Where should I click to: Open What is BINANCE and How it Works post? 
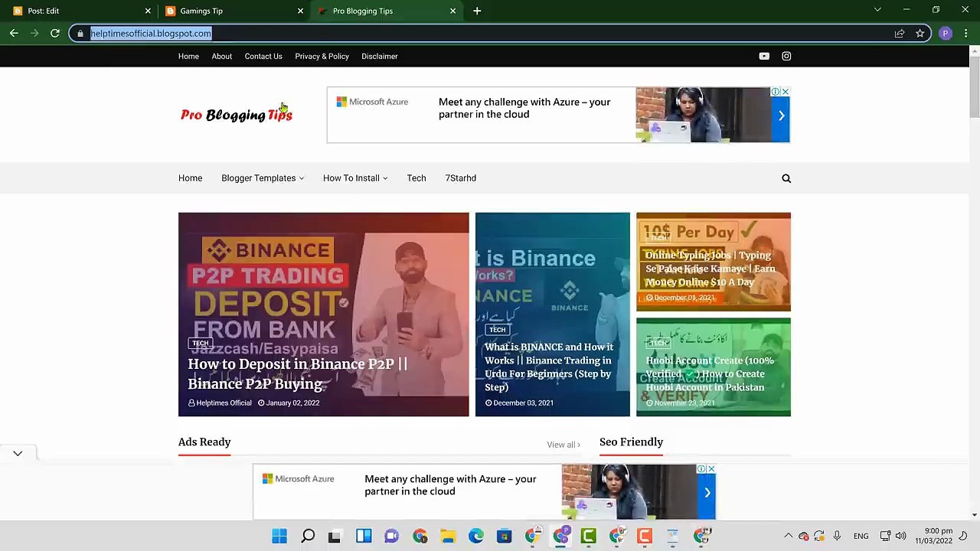(550, 367)
